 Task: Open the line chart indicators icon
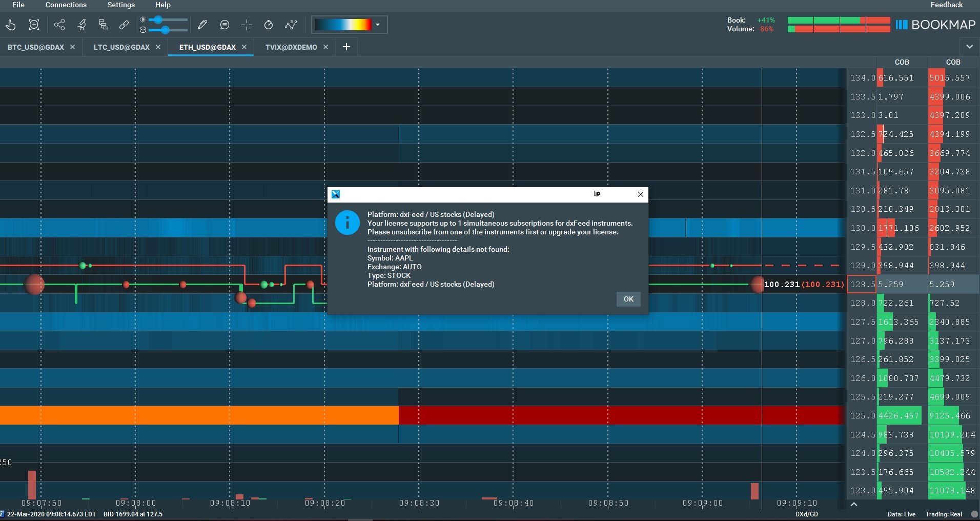coord(291,25)
